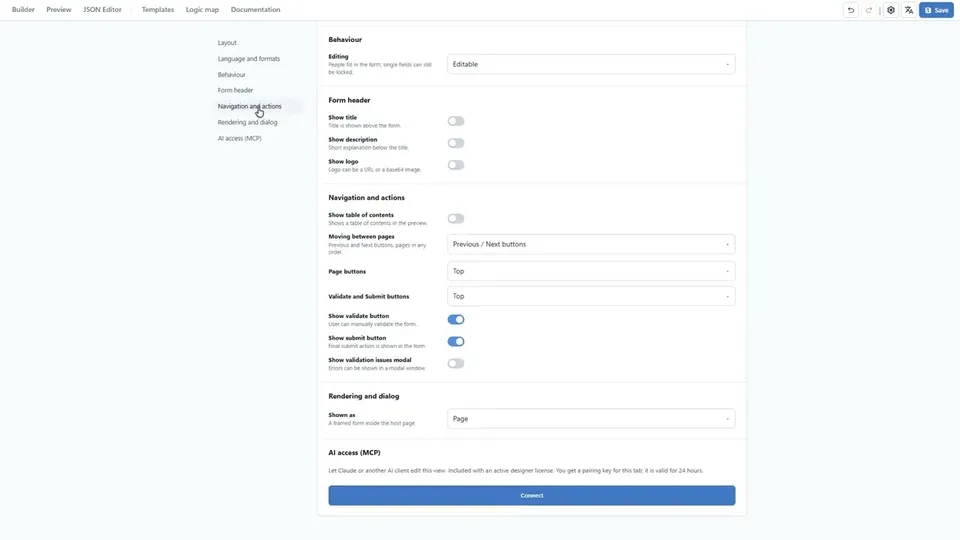Save the form with the Save button

click(936, 10)
